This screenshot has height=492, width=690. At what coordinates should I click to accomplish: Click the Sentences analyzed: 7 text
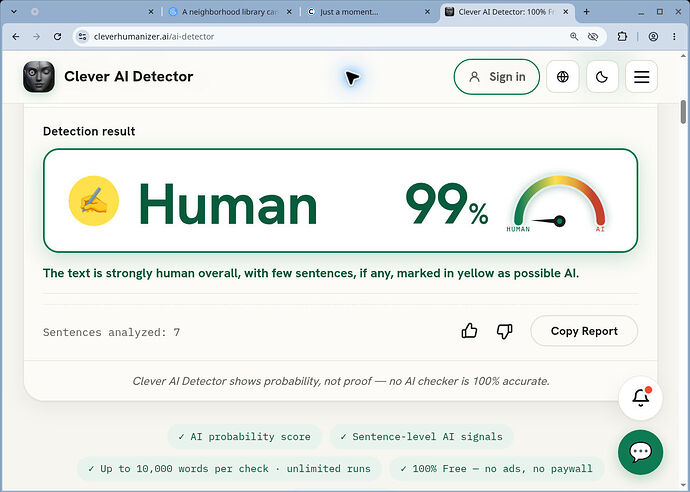coord(111,332)
